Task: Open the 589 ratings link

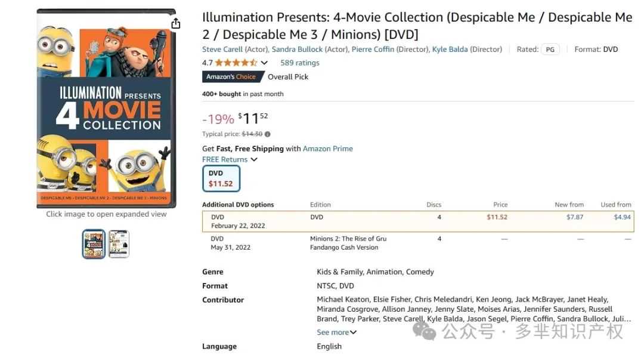Action: (300, 63)
